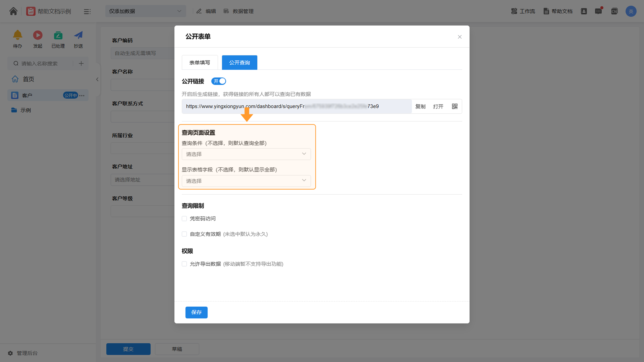The width and height of the screenshot is (644, 362).
Task: Open the 仅添加数据 dropdown
Action: click(146, 11)
